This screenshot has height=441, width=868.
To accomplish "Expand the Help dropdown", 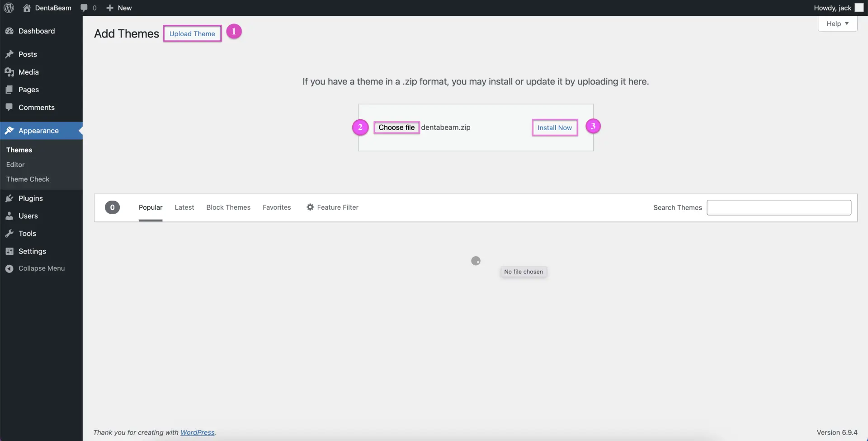I will 837,23.
